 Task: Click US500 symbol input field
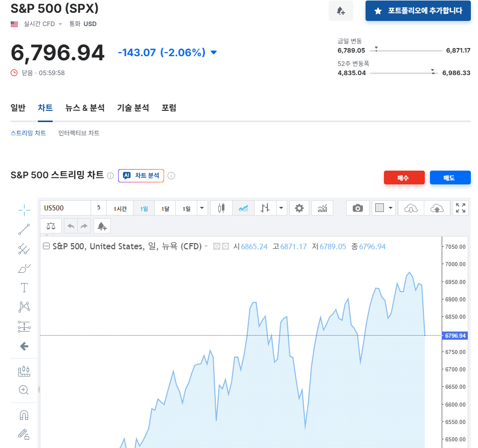(x=65, y=208)
